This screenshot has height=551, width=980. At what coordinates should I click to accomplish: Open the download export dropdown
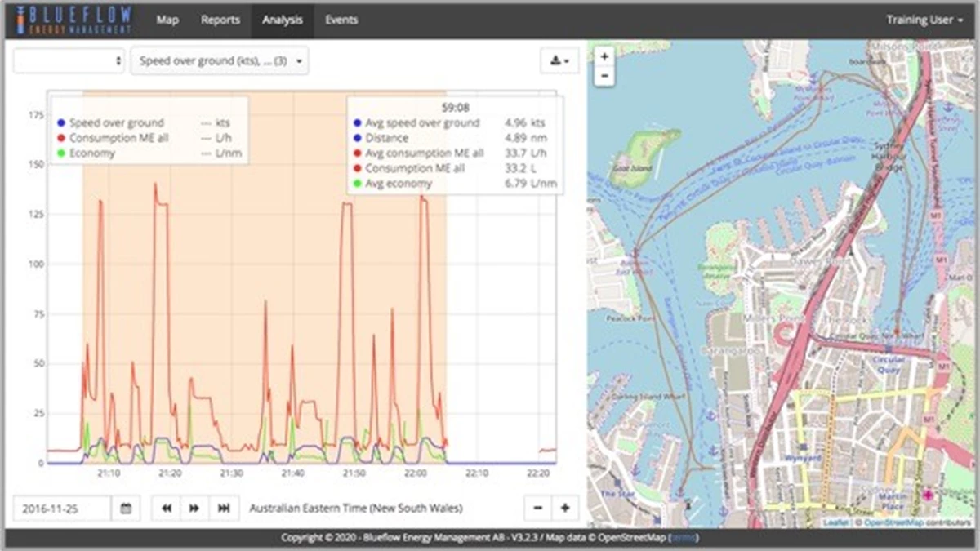(x=559, y=60)
